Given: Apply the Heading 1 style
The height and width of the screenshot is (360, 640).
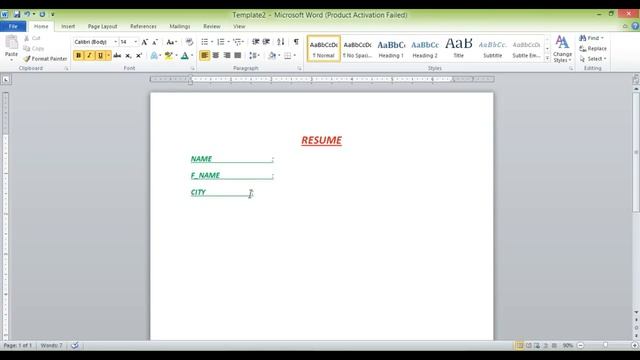Looking at the screenshot, I should coord(391,49).
